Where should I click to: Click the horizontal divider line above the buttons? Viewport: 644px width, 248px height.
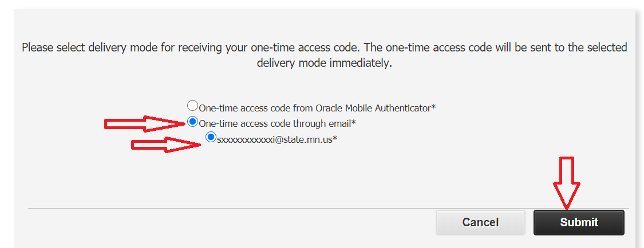[229, 209]
